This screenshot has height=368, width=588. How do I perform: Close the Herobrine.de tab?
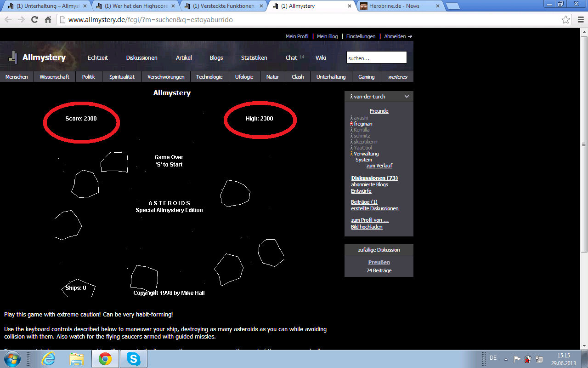pyautogui.click(x=437, y=6)
